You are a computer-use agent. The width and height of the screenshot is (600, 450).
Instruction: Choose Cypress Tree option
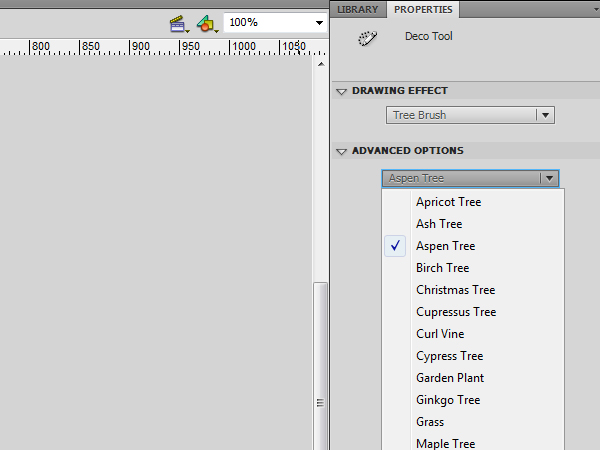(x=473, y=356)
